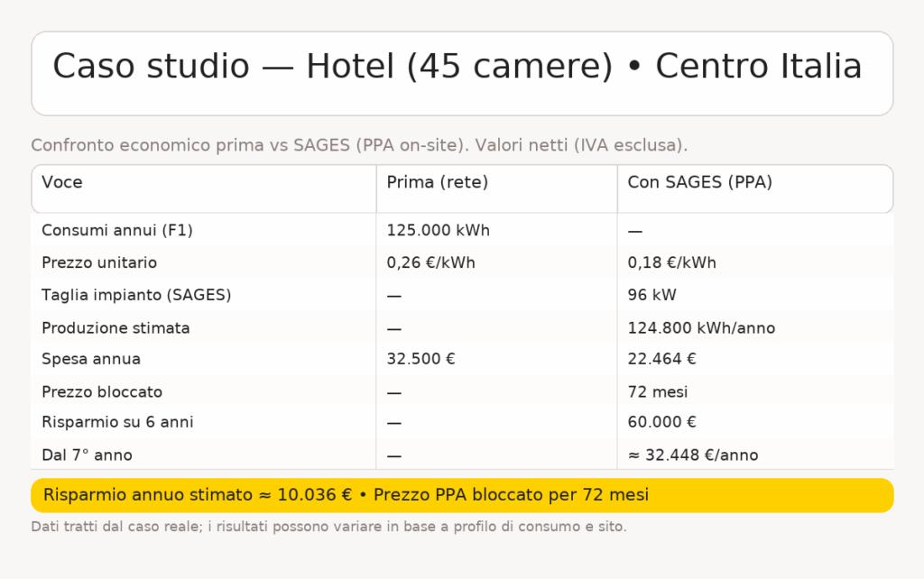Click the 0,26 €/kWh price cell

[x=431, y=263]
